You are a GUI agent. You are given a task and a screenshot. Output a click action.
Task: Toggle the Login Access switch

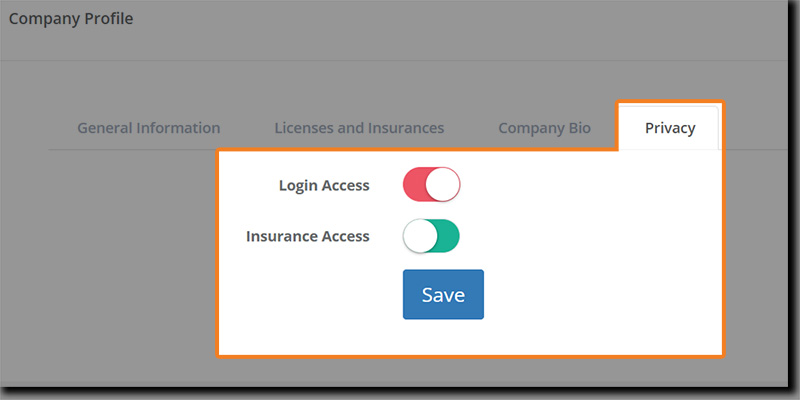pyautogui.click(x=431, y=185)
